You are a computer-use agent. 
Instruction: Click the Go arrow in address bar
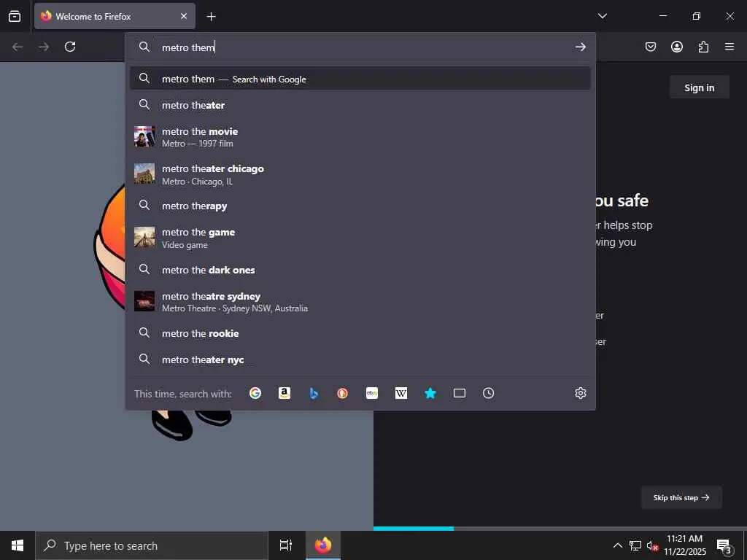click(x=580, y=47)
